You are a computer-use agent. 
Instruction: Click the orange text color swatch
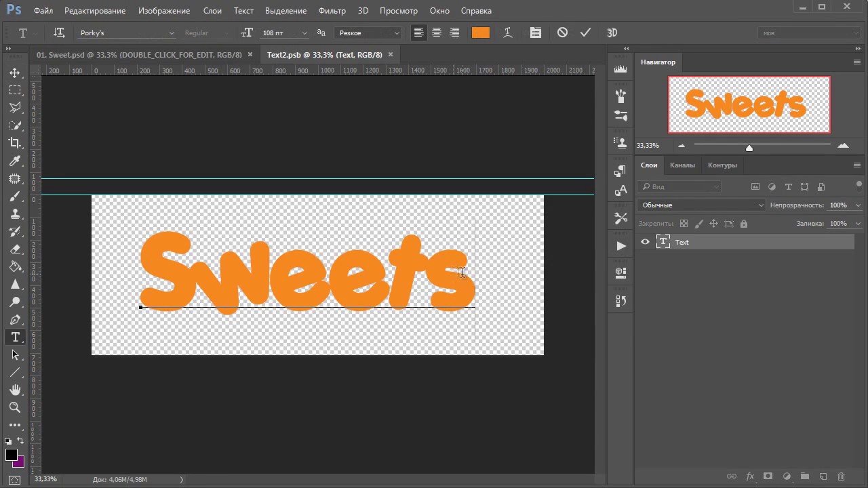point(480,33)
